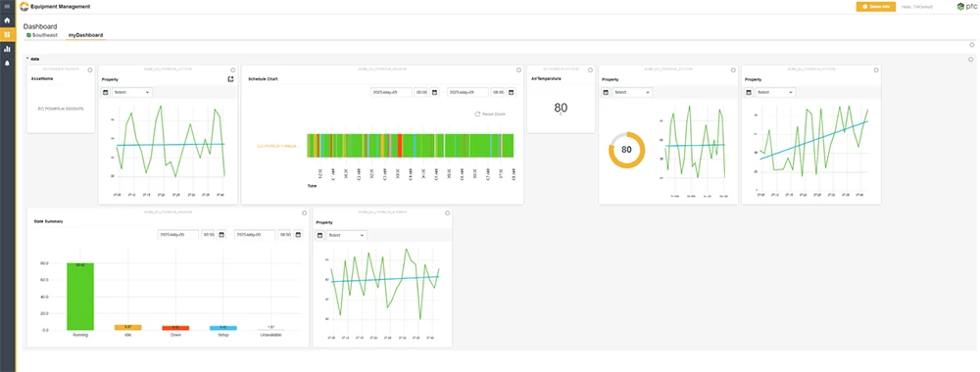Viewport: 980px width, 372px height.
Task: Click the 'Unavailable' axis label
Action: pos(270,335)
